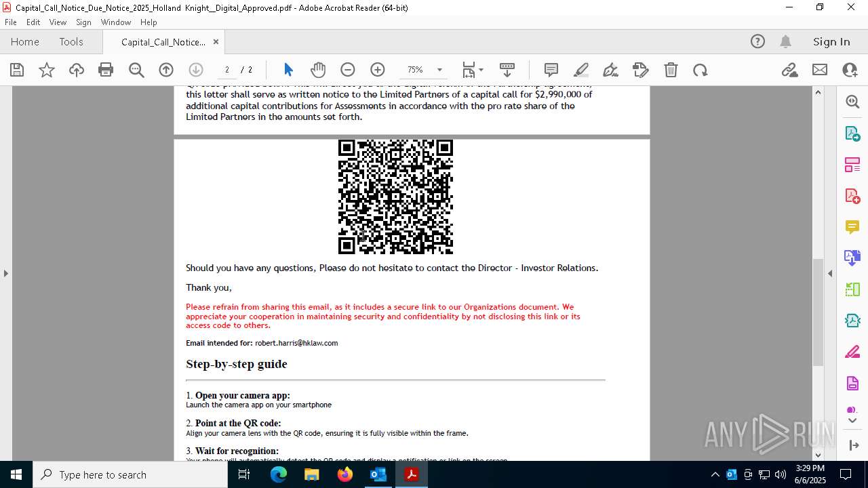Click the QR code image
This screenshot has width=868, height=488.
point(395,197)
